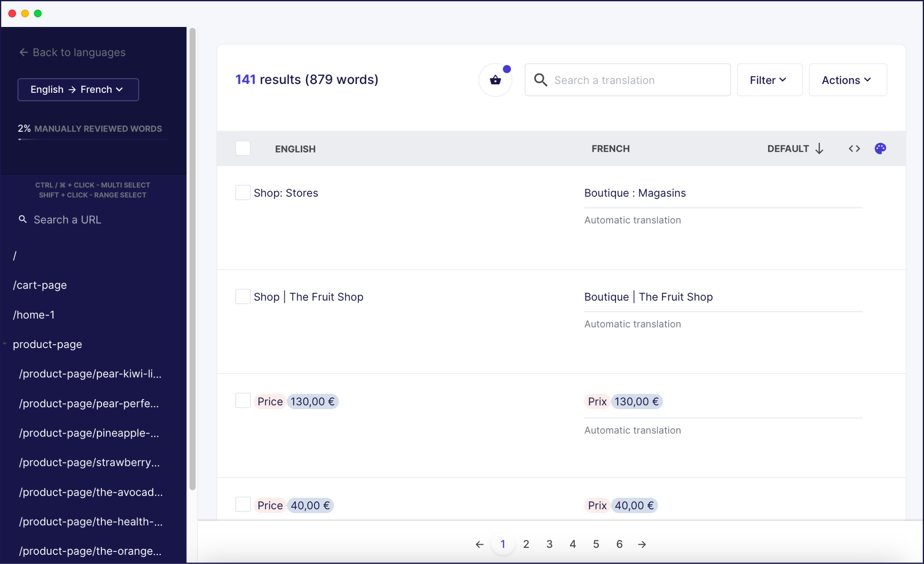Viewport: 924px width, 564px height.
Task: Expand the product-page tree item
Action: [6, 344]
